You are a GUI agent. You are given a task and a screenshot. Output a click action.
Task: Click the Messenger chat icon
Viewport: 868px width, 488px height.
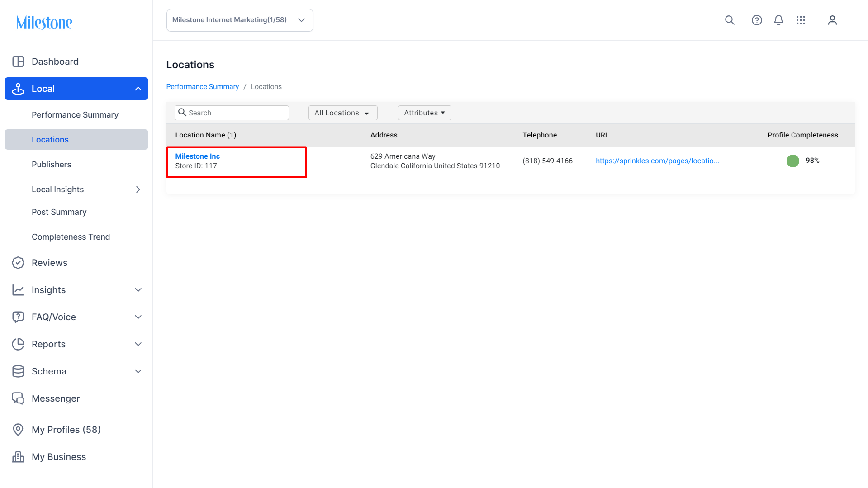18,398
